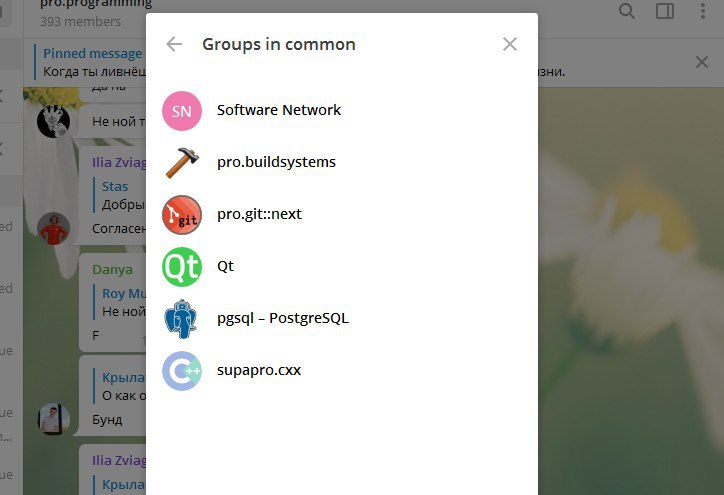Search in chat using the magnifier icon
Image resolution: width=724 pixels, height=495 pixels.
pyautogui.click(x=627, y=11)
